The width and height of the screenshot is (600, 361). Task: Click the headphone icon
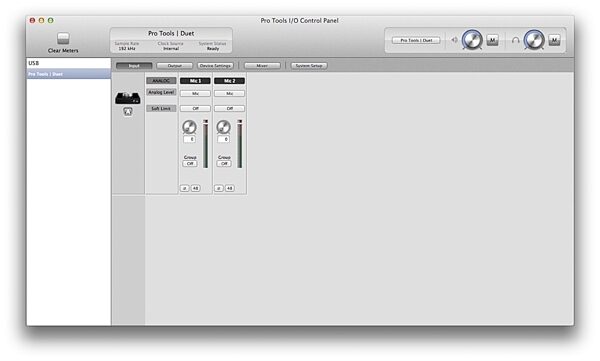coord(515,40)
